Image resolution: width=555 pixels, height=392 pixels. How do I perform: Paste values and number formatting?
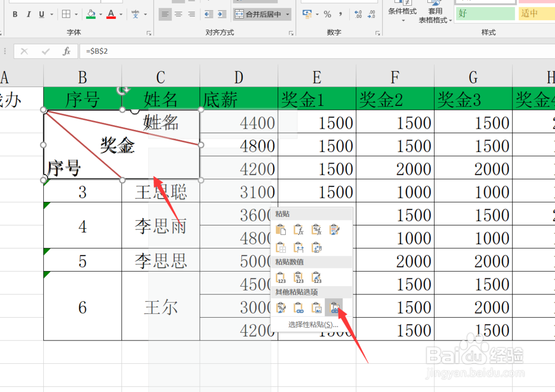299,277
